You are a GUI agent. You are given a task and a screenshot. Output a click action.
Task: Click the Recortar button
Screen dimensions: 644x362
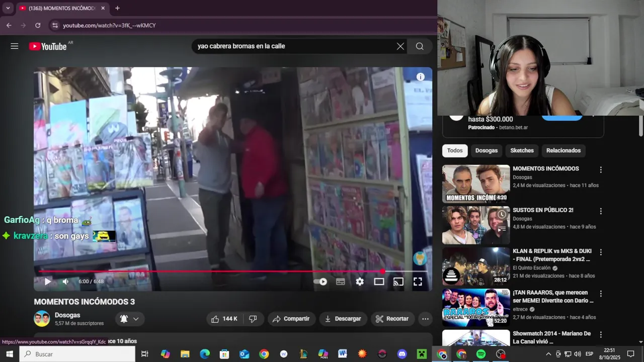[392, 319]
